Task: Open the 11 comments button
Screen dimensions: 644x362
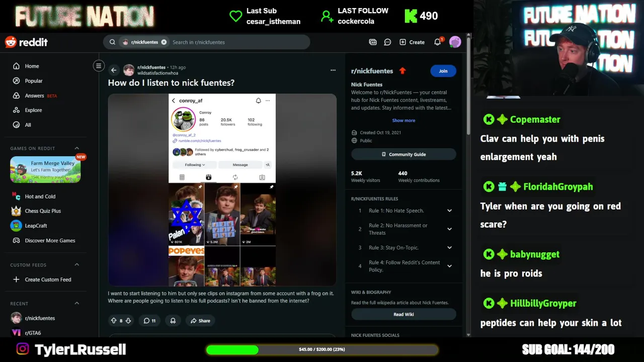Action: [x=149, y=321]
